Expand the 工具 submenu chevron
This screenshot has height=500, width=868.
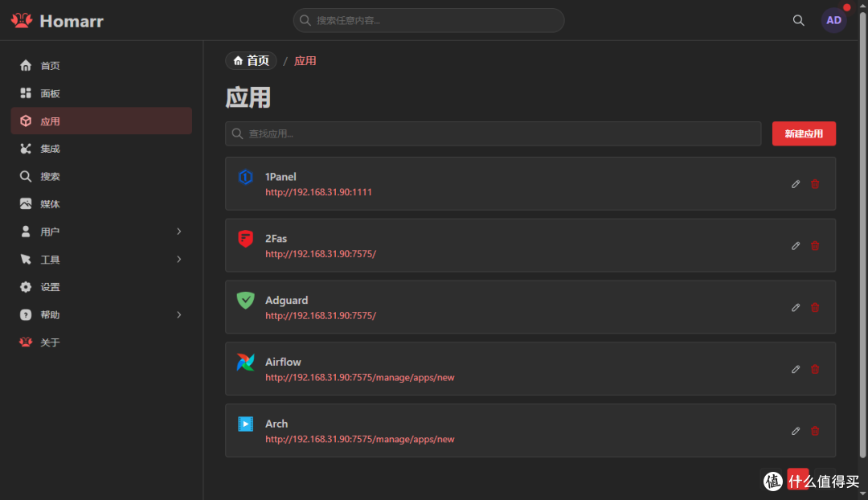178,259
